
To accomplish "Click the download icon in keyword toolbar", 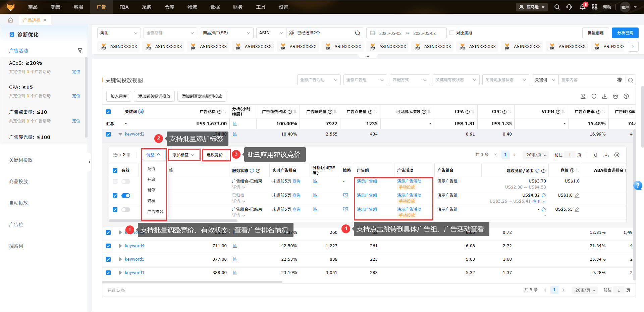I will 604,96.
